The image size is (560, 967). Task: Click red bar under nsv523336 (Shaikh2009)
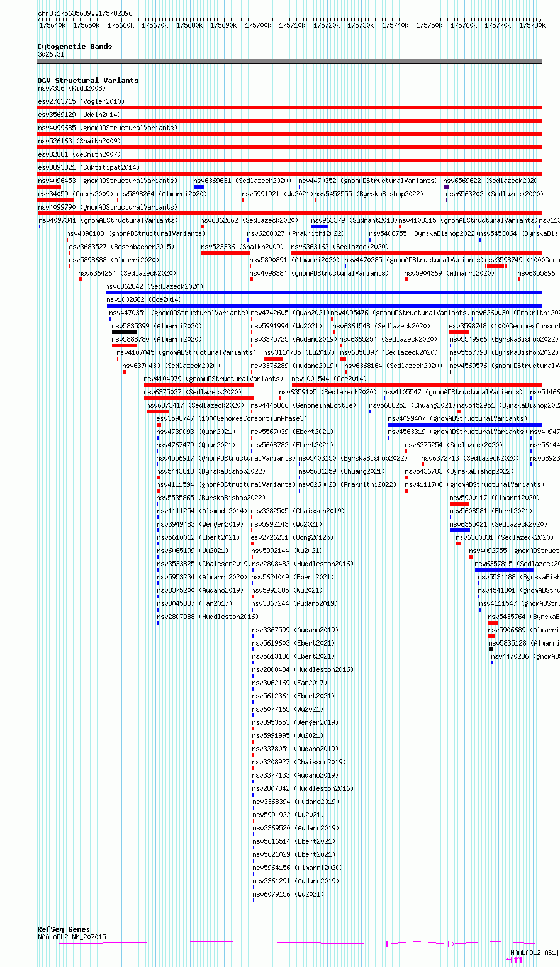pos(225,253)
